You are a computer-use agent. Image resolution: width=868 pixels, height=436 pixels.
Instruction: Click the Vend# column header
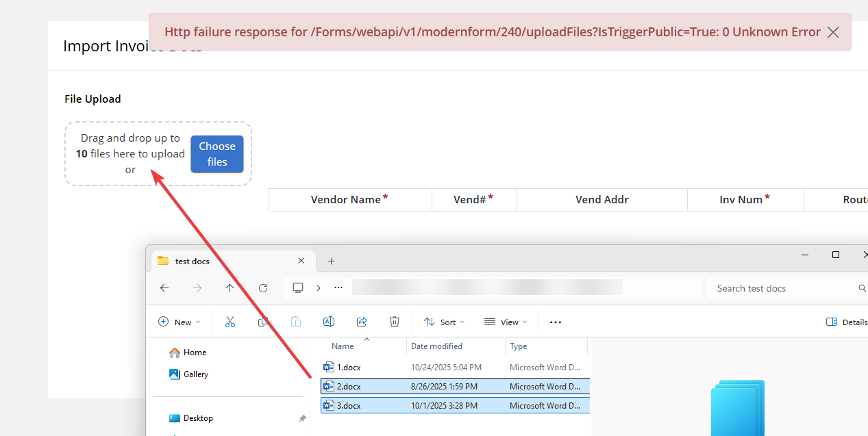point(474,200)
